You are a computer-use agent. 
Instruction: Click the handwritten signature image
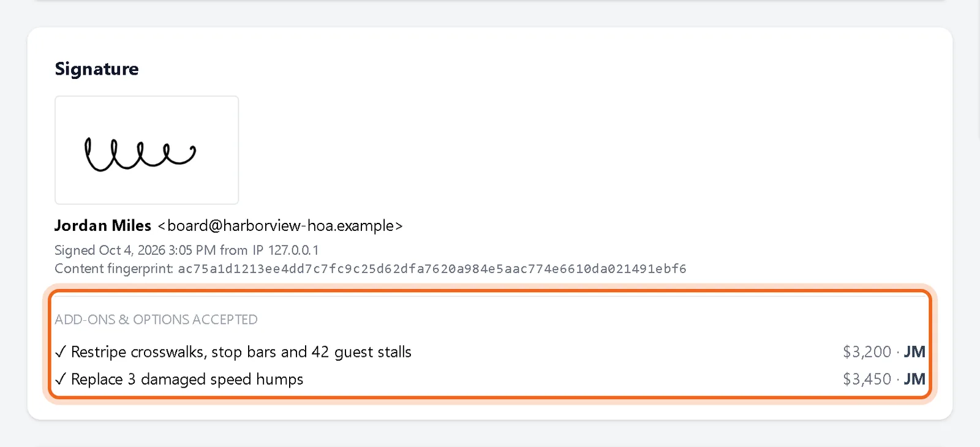click(x=146, y=150)
